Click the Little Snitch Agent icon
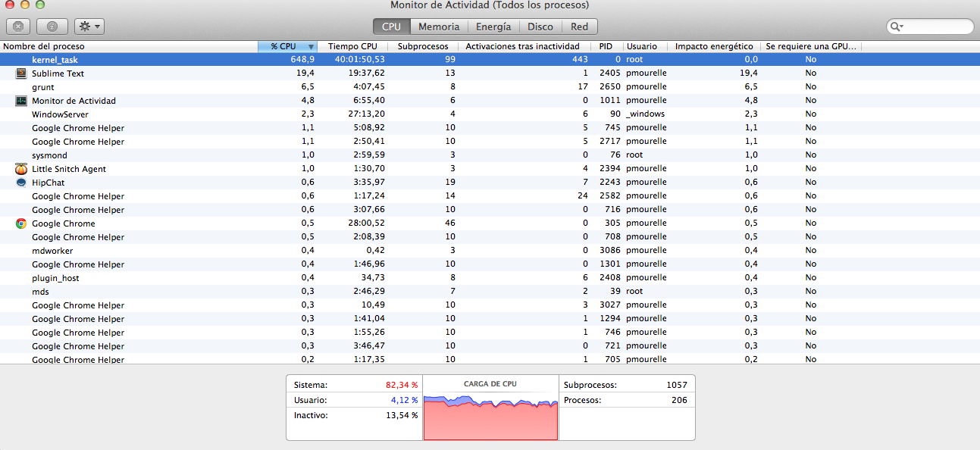Viewport: 980px width, 450px height. 21,169
